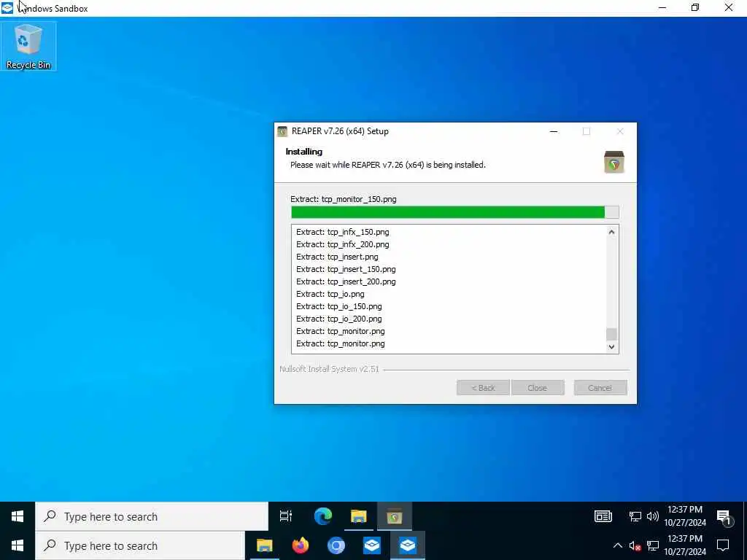Select log row tcp_io.png
The width and height of the screenshot is (747, 560).
click(x=330, y=294)
